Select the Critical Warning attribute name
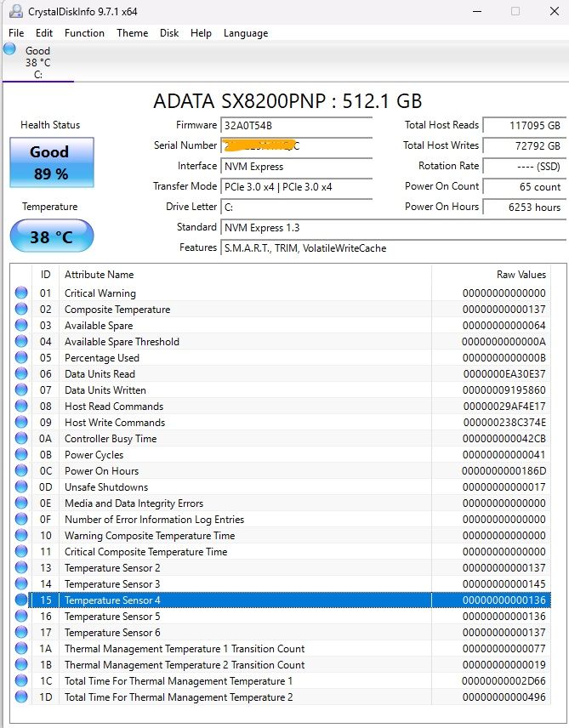 click(100, 293)
